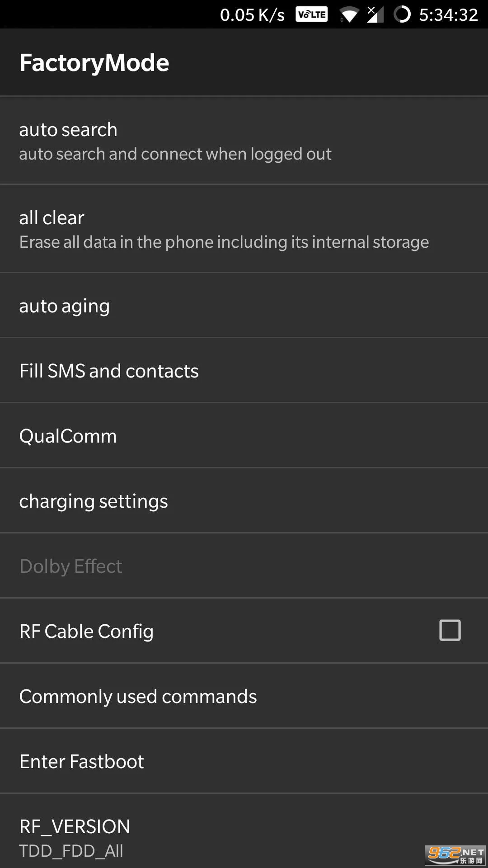The image size is (488, 868).
Task: Enable the RF Cable Config checkbox
Action: point(450,630)
